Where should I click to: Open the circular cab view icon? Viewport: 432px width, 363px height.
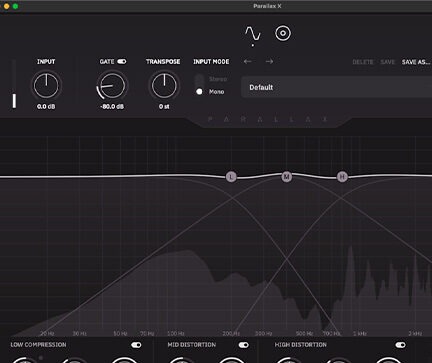tap(283, 33)
